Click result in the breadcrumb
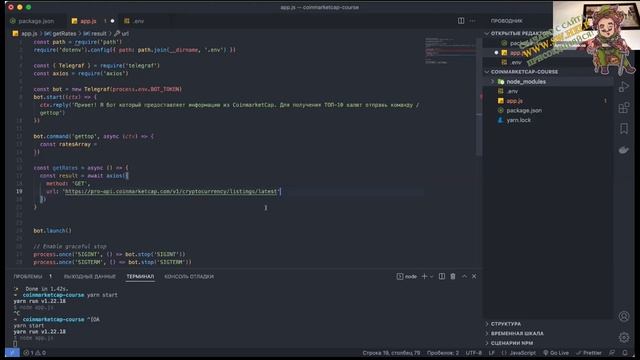 (x=99, y=33)
